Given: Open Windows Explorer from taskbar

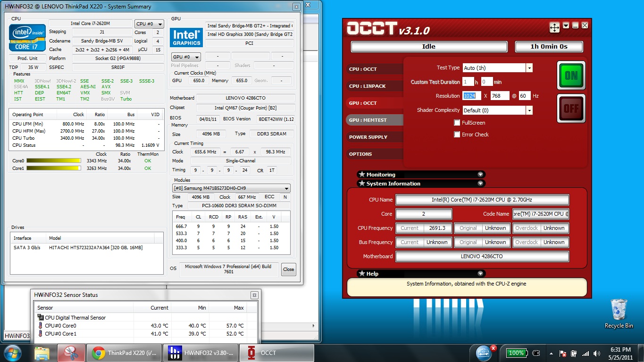Looking at the screenshot, I should coord(42,353).
